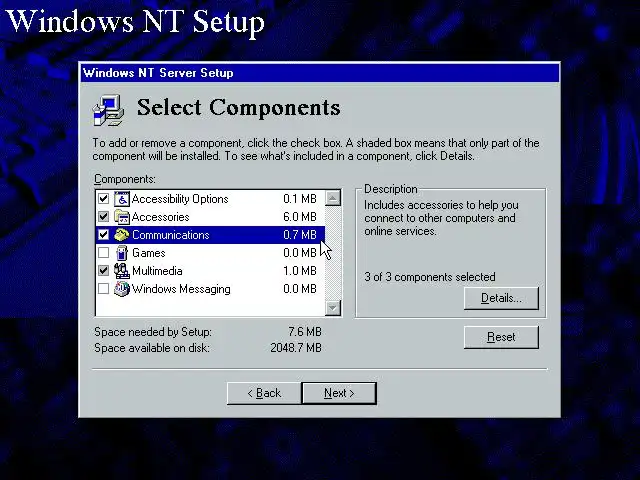Screen dimensions: 640x480
Task: Select the Multimedia row label
Action: [x=157, y=271]
